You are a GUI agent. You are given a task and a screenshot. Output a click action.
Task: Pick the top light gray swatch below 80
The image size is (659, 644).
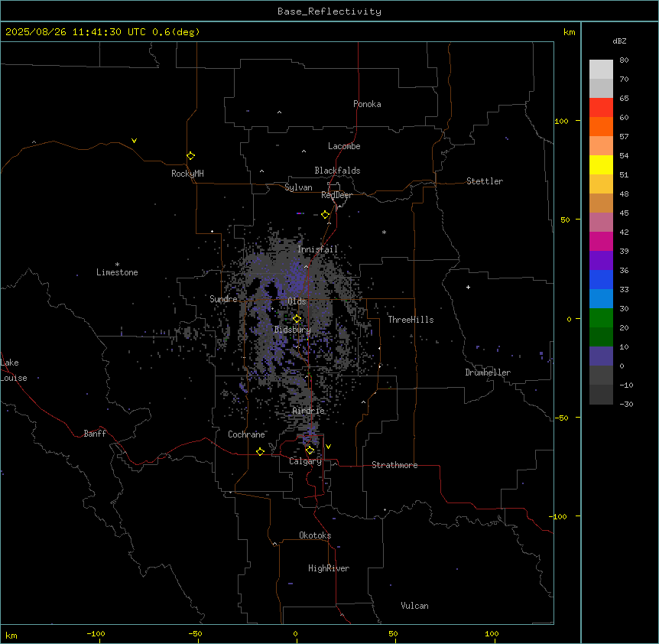(601, 70)
